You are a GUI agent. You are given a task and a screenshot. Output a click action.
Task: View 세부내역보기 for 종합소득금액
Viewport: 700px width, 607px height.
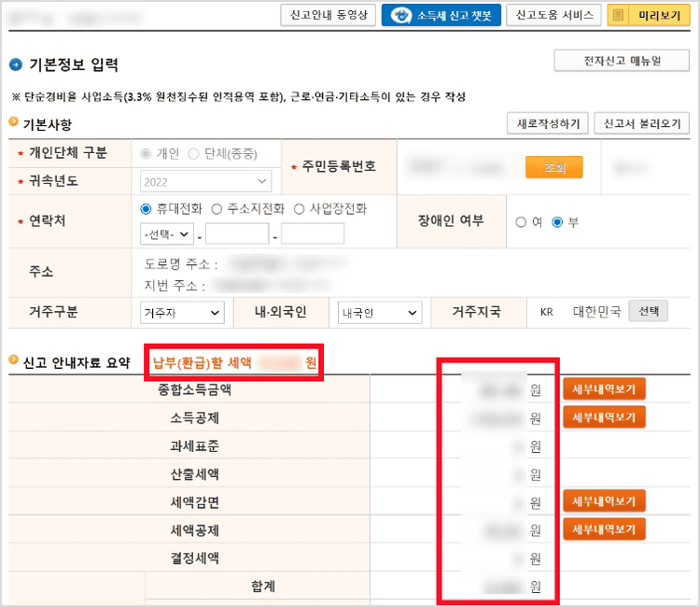[604, 389]
